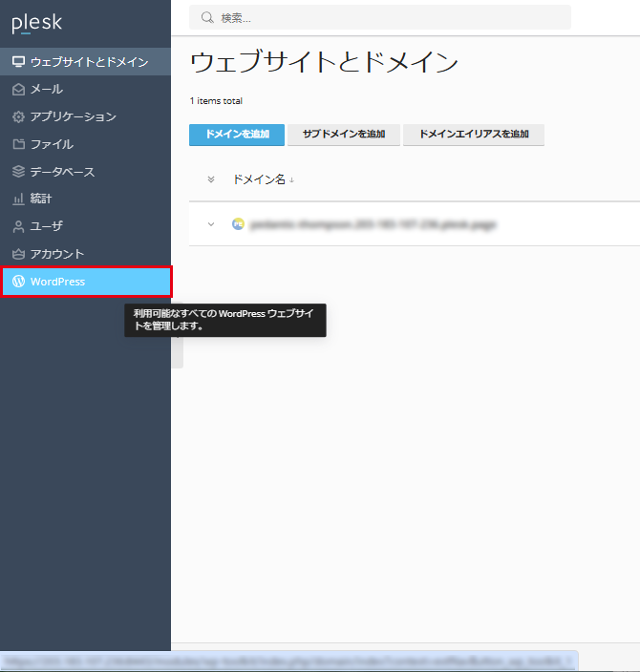Sort by ドメイン名 column header
640x672 pixels.
click(x=263, y=179)
